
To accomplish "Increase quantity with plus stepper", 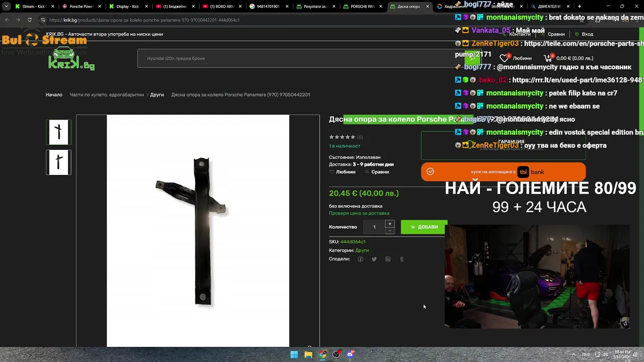I will (x=389, y=224).
